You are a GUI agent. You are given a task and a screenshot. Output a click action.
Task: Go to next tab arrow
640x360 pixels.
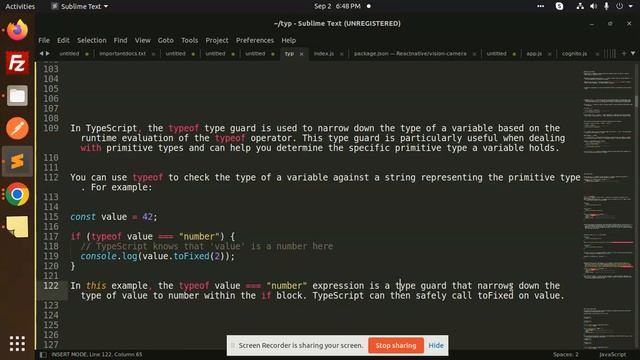pyautogui.click(x=48, y=53)
